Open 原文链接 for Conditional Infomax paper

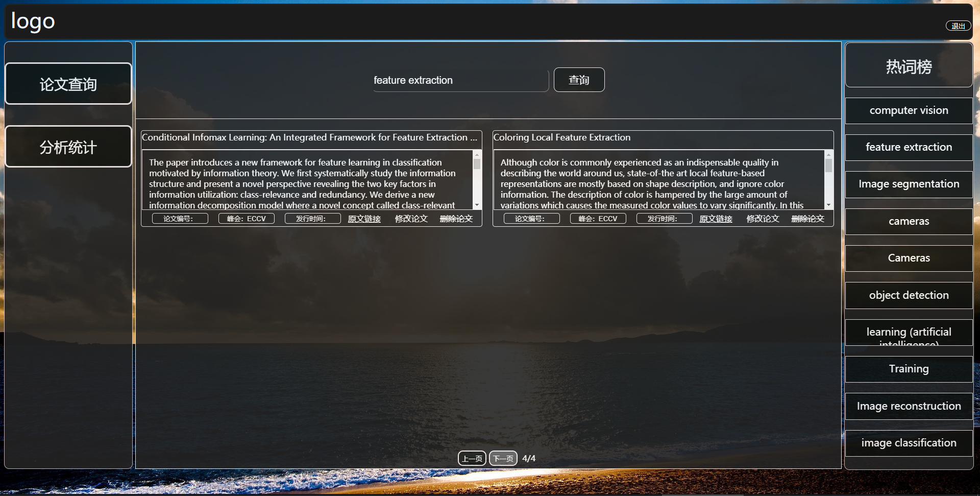click(x=364, y=219)
